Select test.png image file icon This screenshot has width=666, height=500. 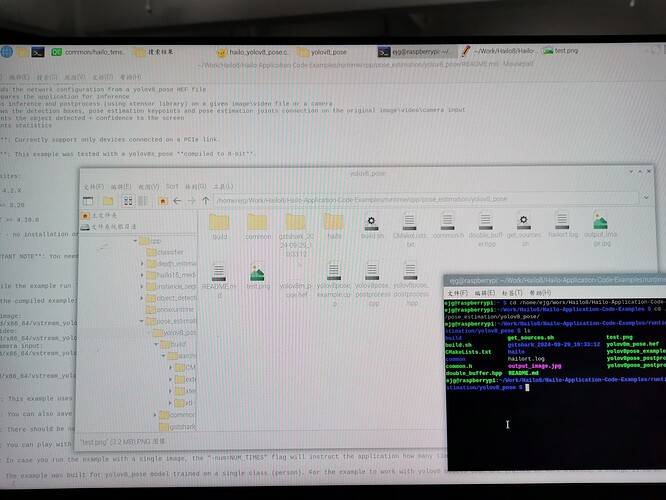(257, 272)
